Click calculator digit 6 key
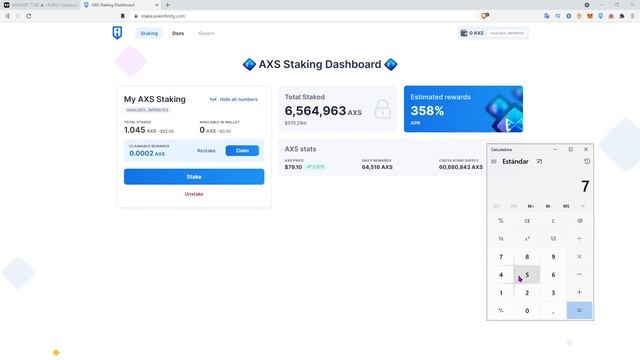The image size is (640, 360). (553, 275)
